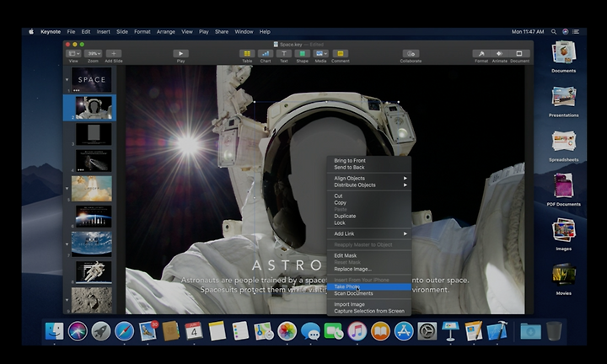Image resolution: width=607 pixels, height=364 pixels.
Task: Select the Earth slide 7 thumbnail
Action: (92, 244)
